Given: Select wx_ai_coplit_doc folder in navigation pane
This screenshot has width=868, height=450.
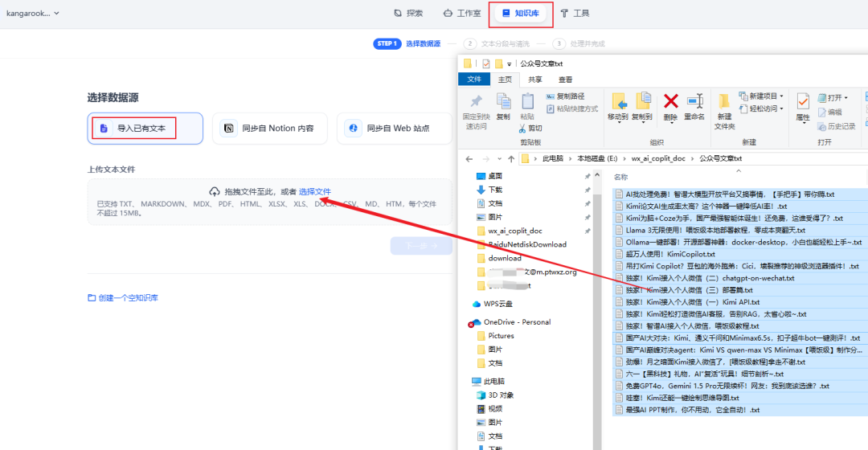Looking at the screenshot, I should point(510,231).
